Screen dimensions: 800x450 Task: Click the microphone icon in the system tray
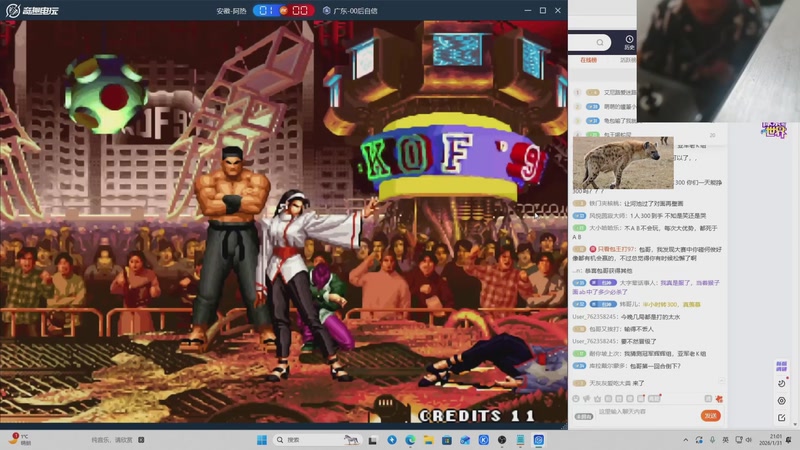712,440
